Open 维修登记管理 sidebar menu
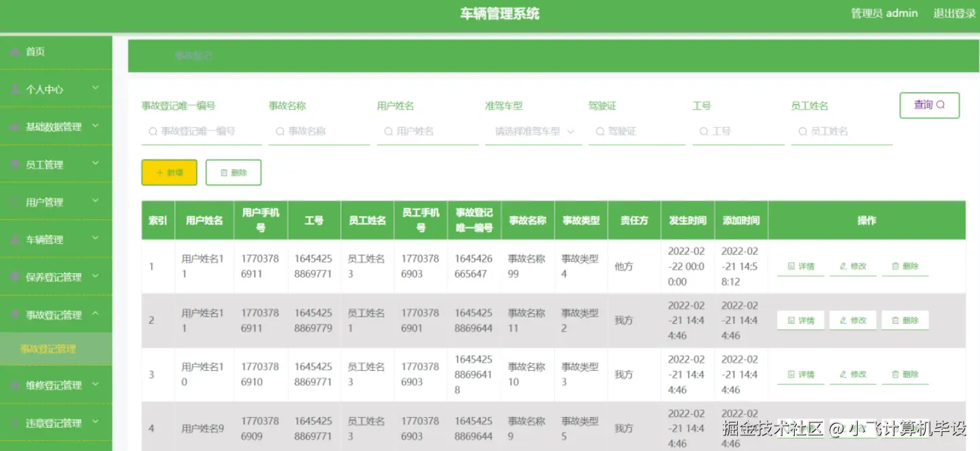 click(x=56, y=385)
